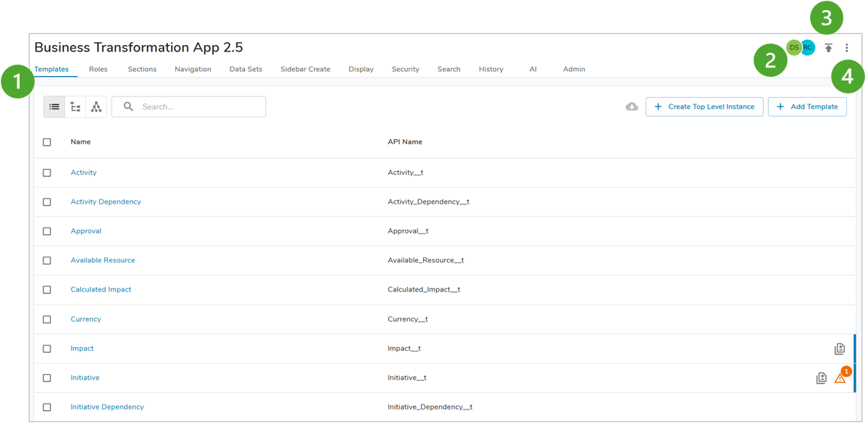Click the DS user avatar
This screenshot has height=440, width=868.
(793, 48)
